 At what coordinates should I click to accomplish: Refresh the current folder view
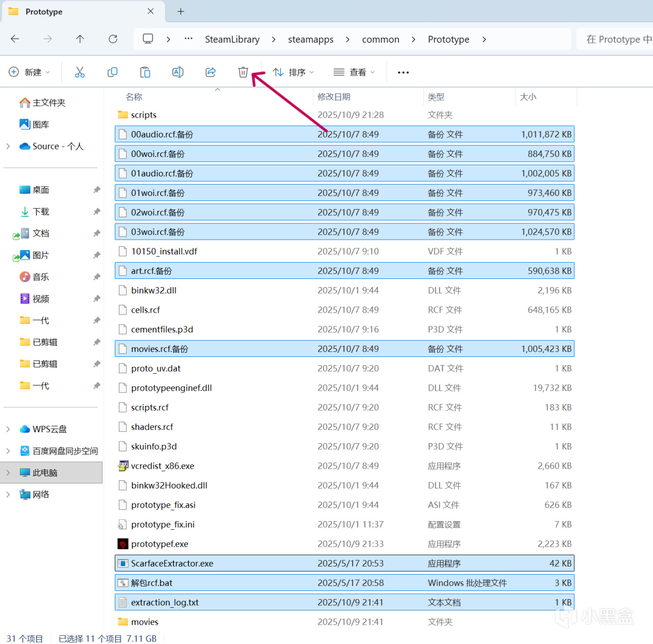coord(113,39)
